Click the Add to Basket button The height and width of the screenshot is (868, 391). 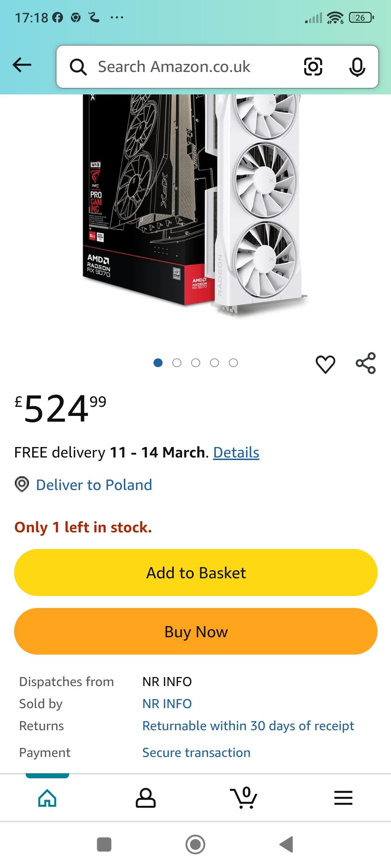pos(195,573)
